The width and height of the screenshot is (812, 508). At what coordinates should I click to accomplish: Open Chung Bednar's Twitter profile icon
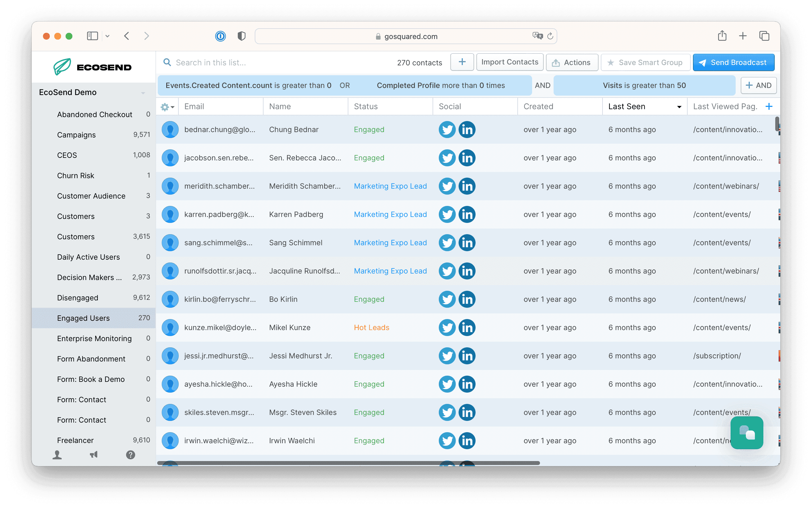[447, 129]
